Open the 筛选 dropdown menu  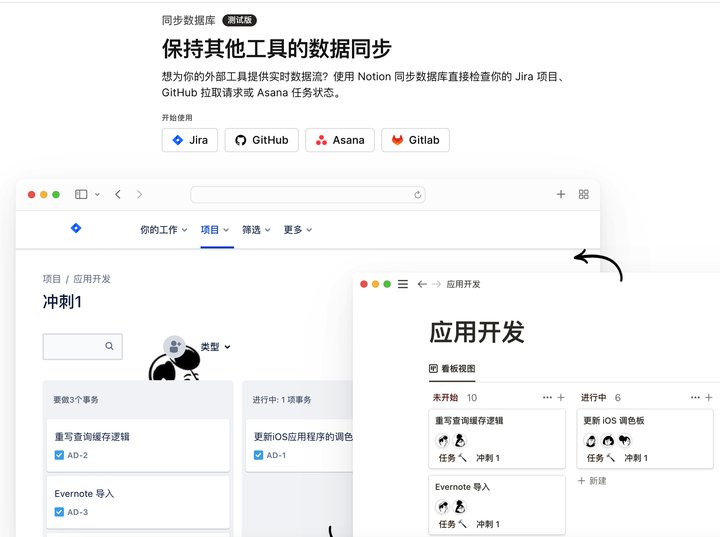[256, 230]
